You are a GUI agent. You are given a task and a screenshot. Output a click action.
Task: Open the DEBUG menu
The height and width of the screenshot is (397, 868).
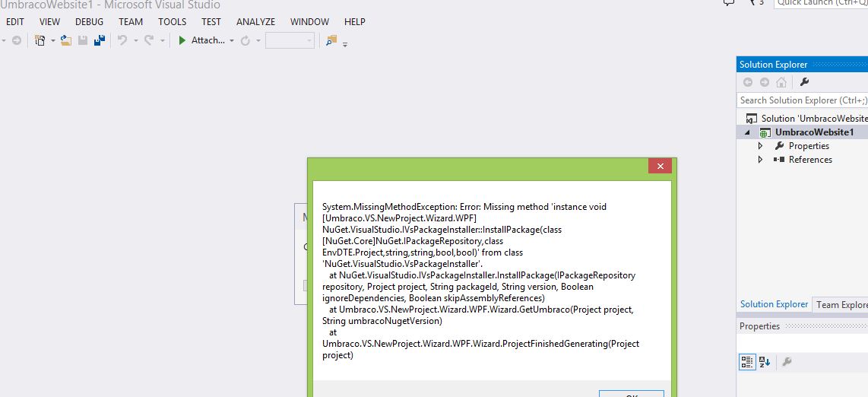point(89,22)
